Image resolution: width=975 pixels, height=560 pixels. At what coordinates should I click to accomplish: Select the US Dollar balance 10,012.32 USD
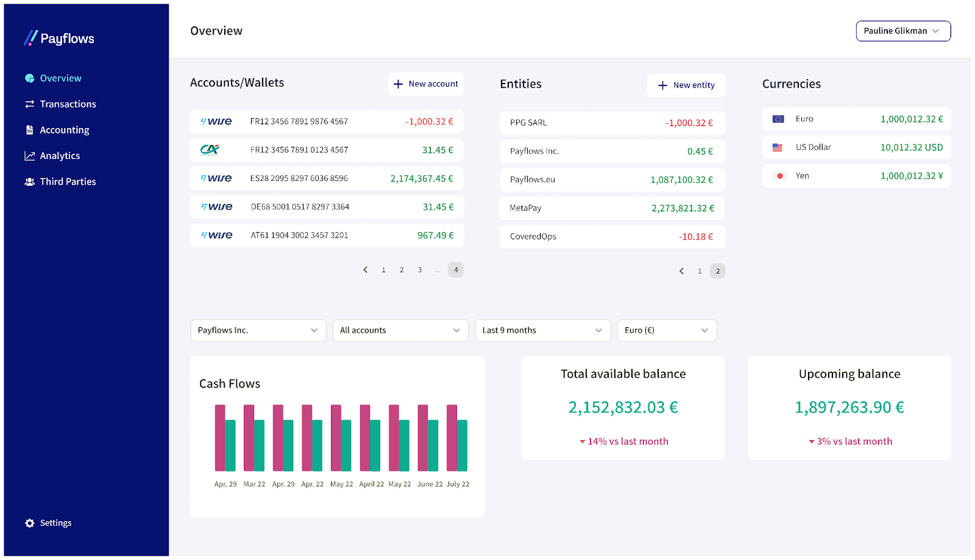[912, 147]
